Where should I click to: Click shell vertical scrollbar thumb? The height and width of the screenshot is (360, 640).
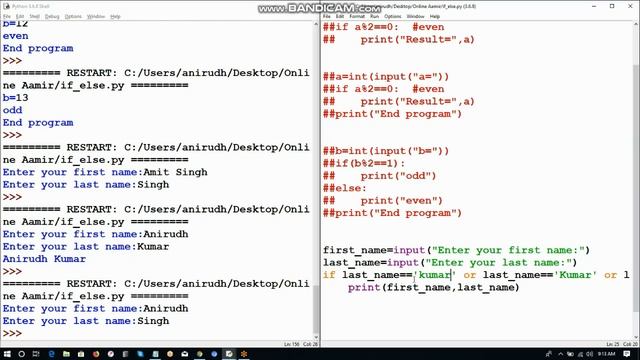click(316, 310)
